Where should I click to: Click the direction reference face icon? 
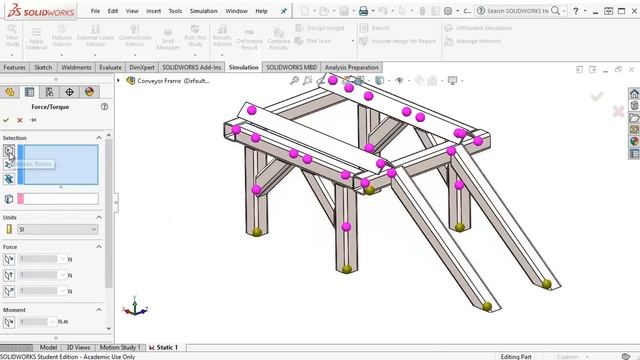click(x=9, y=199)
